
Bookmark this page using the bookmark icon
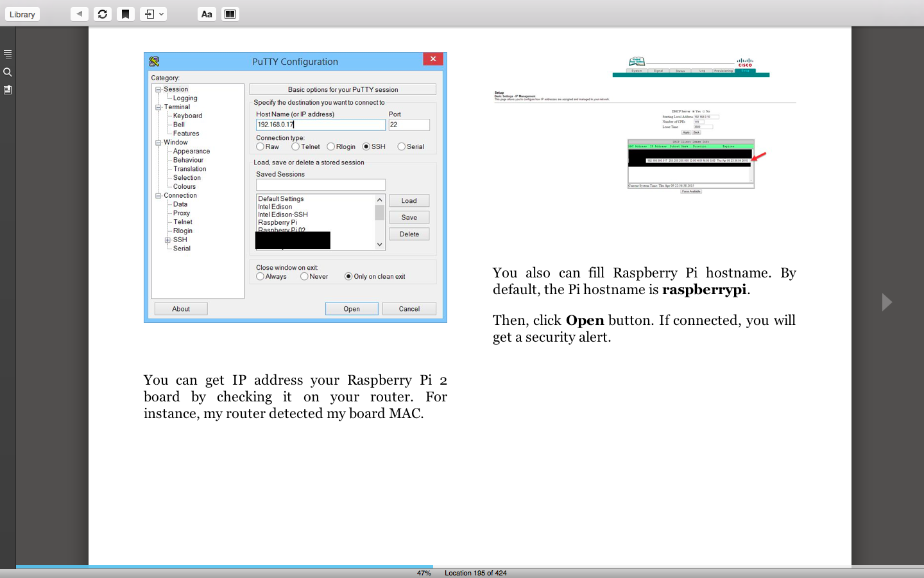[x=126, y=14]
